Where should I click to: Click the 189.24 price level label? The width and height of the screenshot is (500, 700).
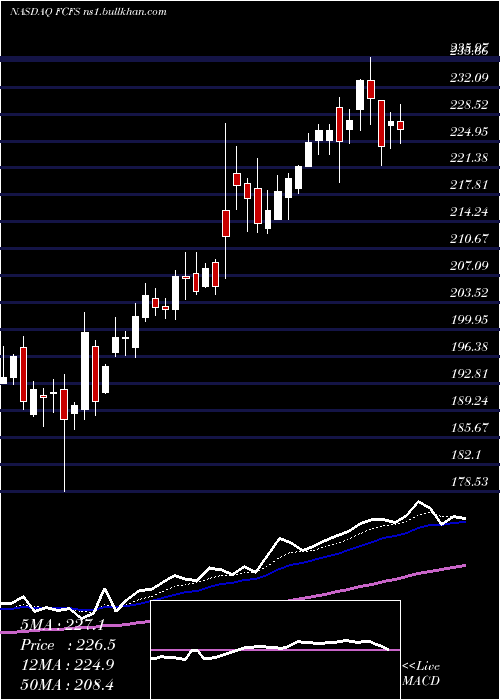tap(469, 401)
